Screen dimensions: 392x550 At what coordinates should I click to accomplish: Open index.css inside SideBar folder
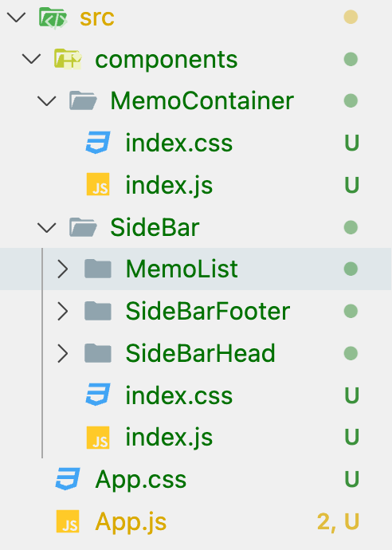click(178, 395)
